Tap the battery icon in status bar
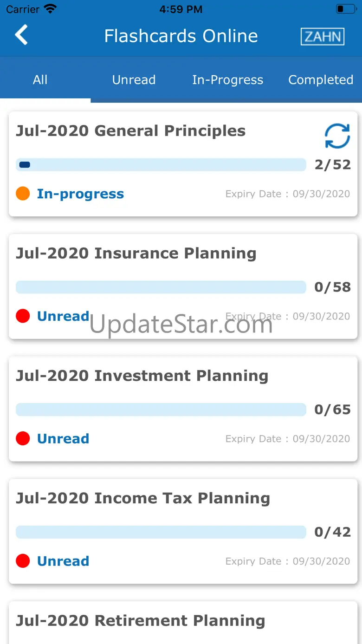This screenshot has width=362, height=644. [x=346, y=9]
